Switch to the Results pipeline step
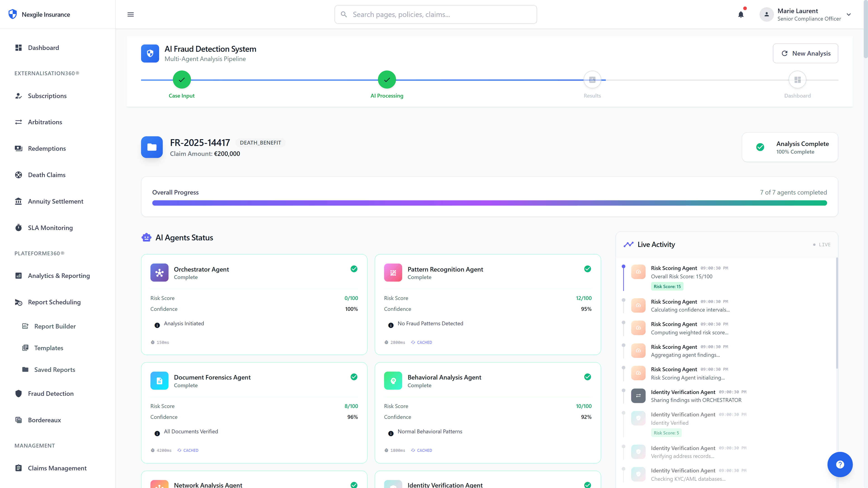The height and width of the screenshot is (488, 868). (592, 80)
